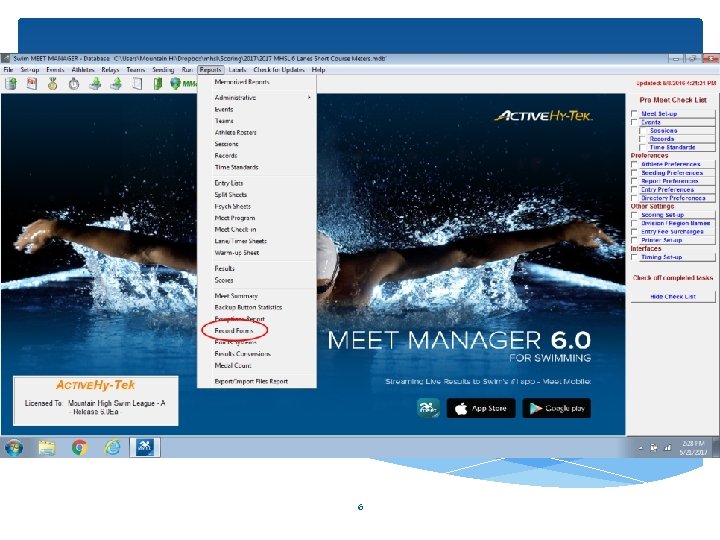The width and height of the screenshot is (720, 540).
Task: Open the Windows Start button
Action: pos(14,447)
